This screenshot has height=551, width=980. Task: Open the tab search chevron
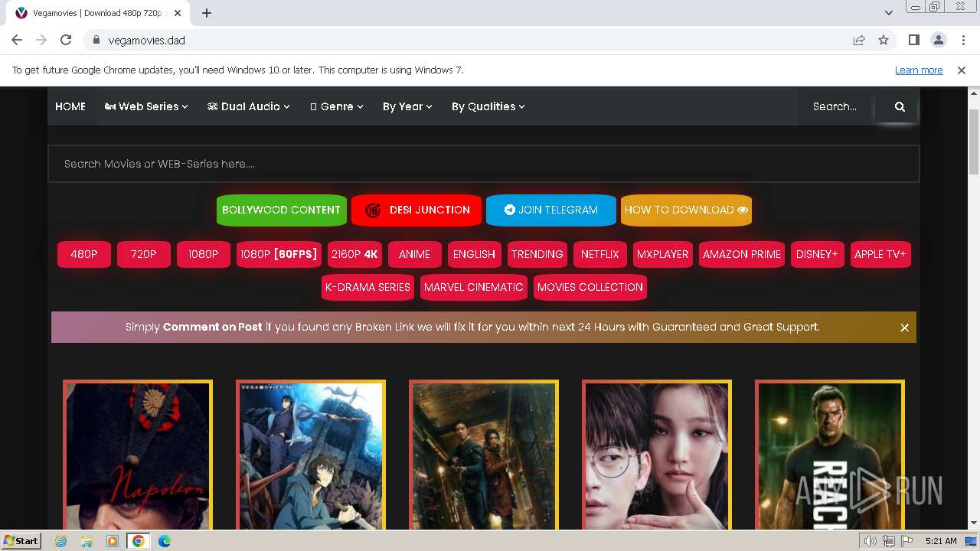[x=888, y=13]
